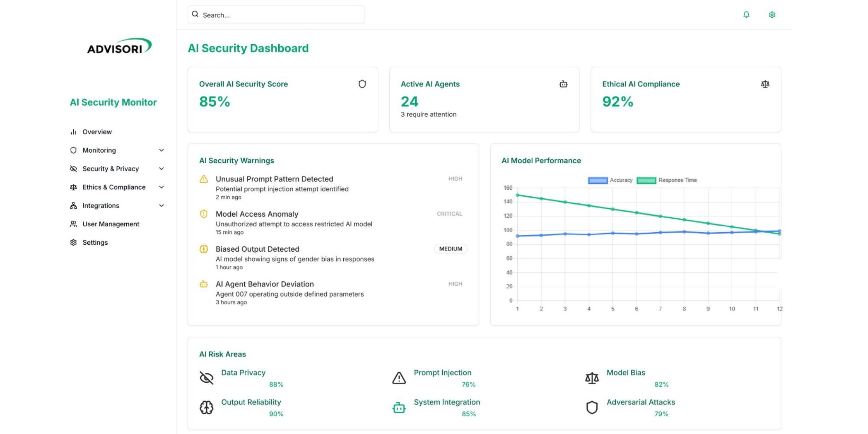Click the System Integration robot icon

tap(398, 407)
